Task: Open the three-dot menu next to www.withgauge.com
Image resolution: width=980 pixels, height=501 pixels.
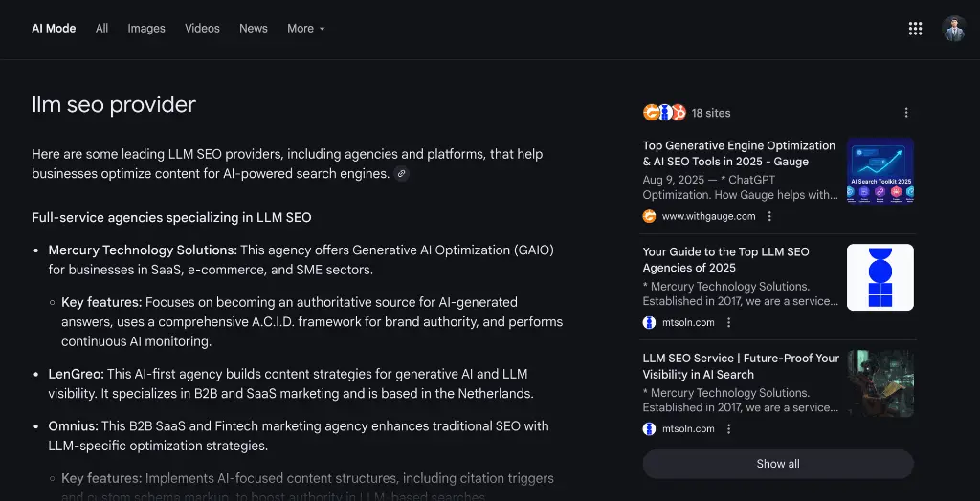Action: click(x=769, y=216)
